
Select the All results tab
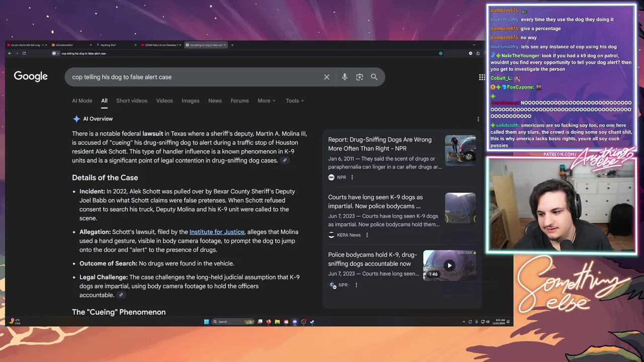pyautogui.click(x=104, y=101)
